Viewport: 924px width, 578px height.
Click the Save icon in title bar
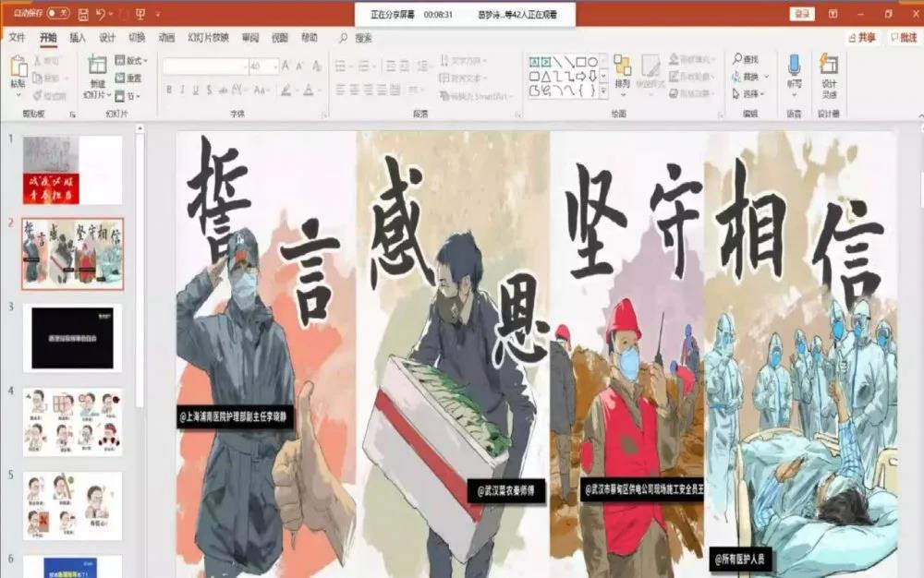[x=83, y=14]
